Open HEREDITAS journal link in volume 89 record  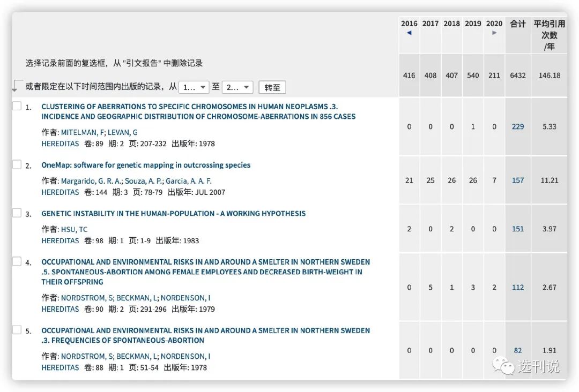[x=60, y=144]
